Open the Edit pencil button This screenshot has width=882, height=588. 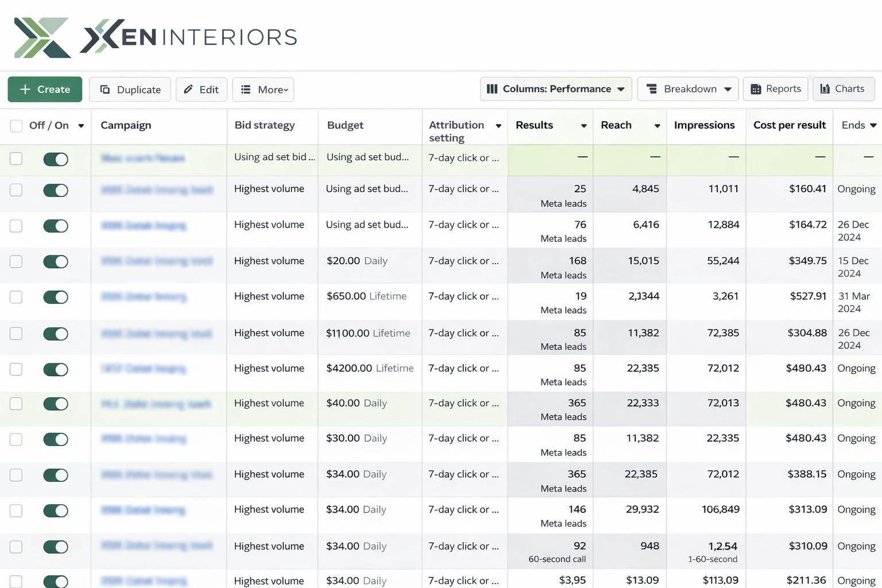(201, 90)
